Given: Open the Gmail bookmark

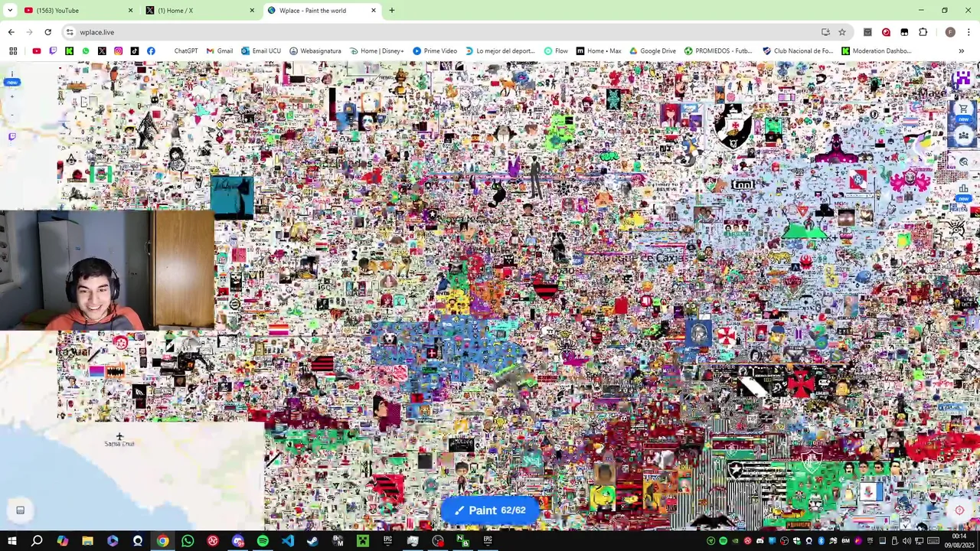Looking at the screenshot, I should point(219,51).
